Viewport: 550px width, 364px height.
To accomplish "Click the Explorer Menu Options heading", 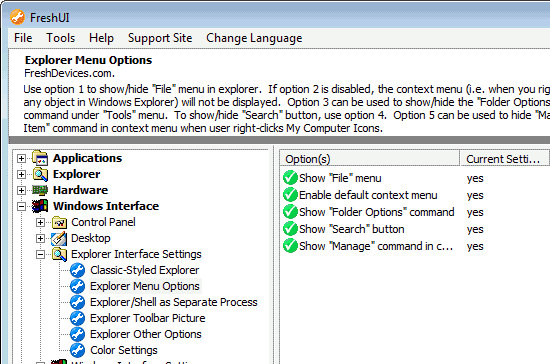I will 88,60.
